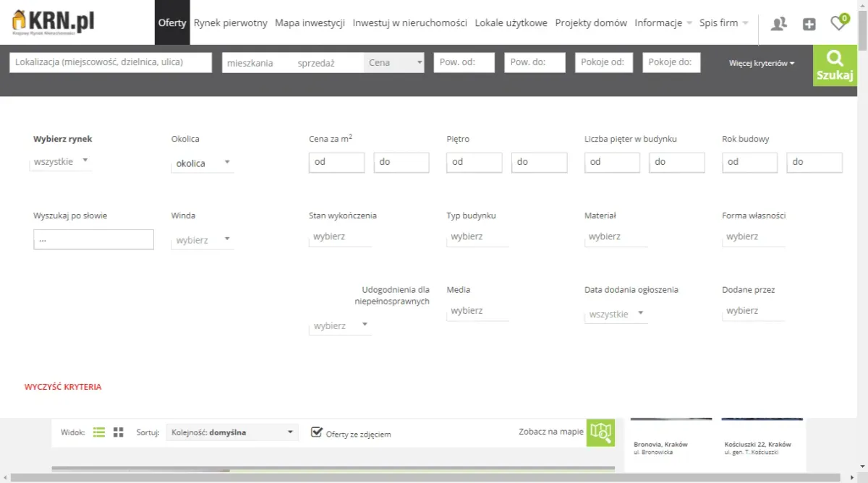Click WYCZYŚĆ KRYTERIA link
Image resolution: width=868 pixels, height=483 pixels.
pos(63,387)
